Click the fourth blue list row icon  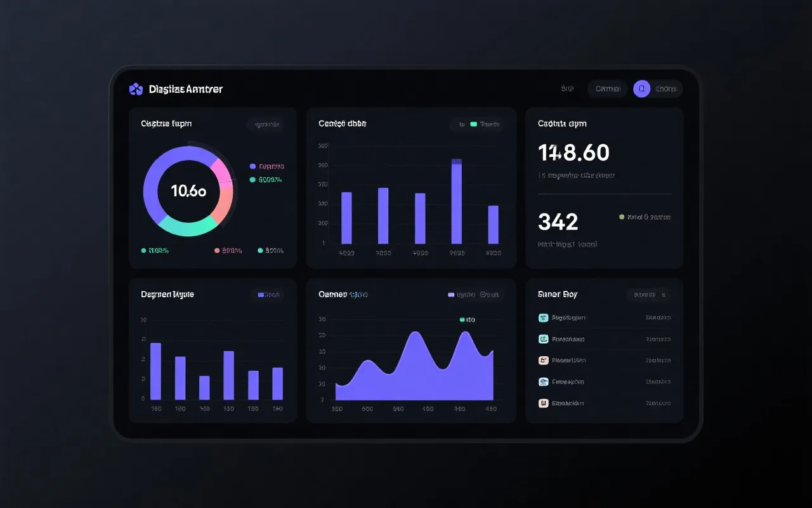pyautogui.click(x=543, y=382)
